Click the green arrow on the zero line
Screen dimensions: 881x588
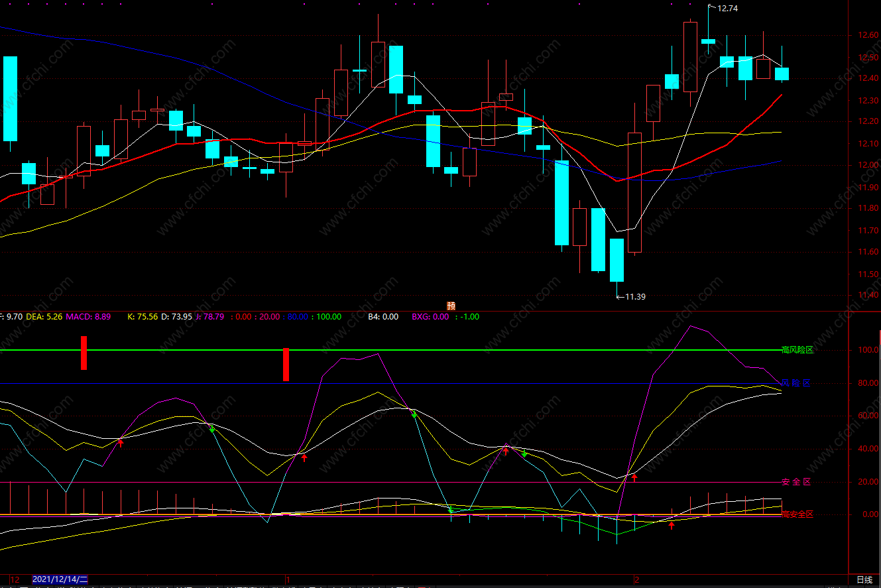pos(450,510)
